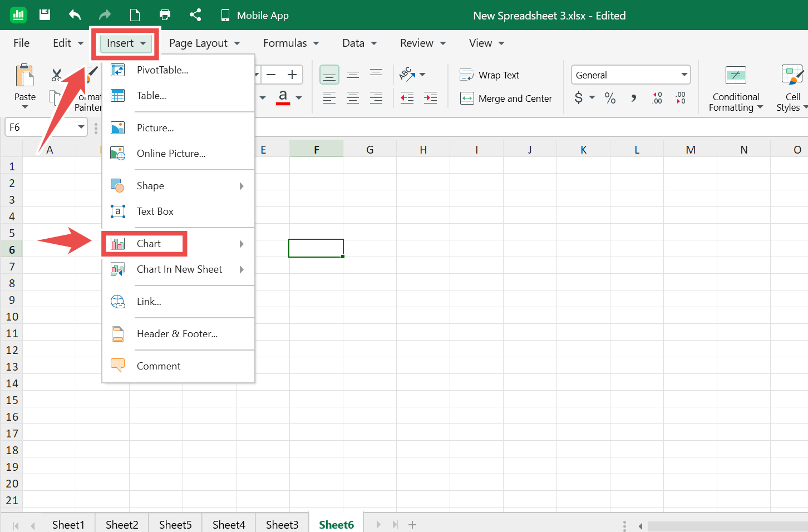Apply currency dollar format
This screenshot has width=808, height=532.
579,98
